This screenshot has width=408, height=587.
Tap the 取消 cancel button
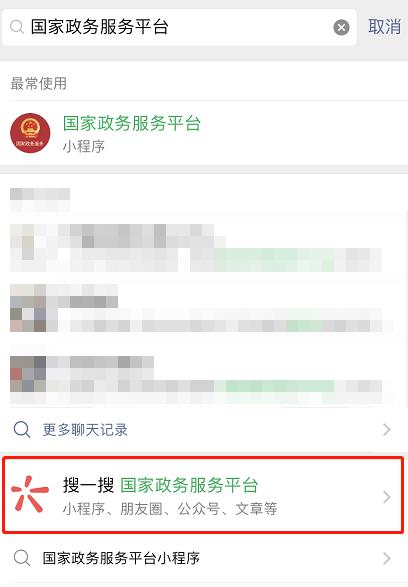[384, 27]
